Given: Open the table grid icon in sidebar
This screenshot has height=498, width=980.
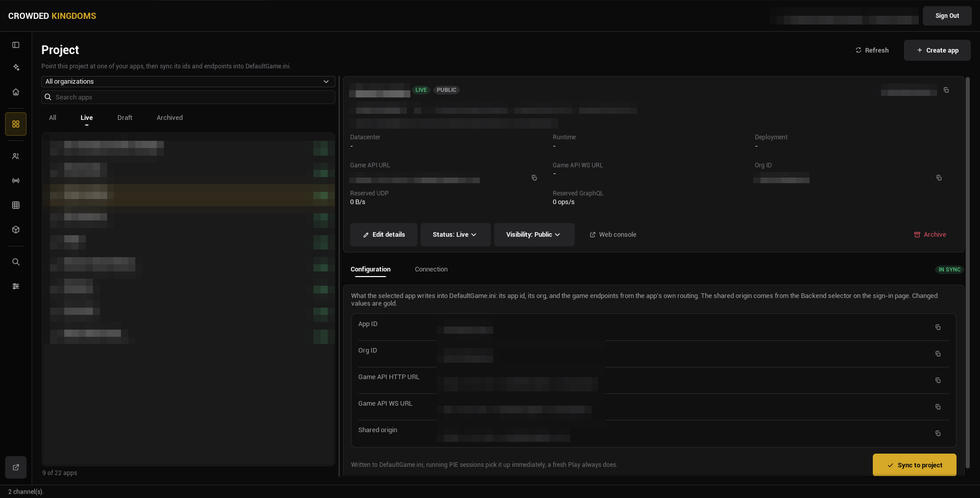Looking at the screenshot, I should click(16, 205).
